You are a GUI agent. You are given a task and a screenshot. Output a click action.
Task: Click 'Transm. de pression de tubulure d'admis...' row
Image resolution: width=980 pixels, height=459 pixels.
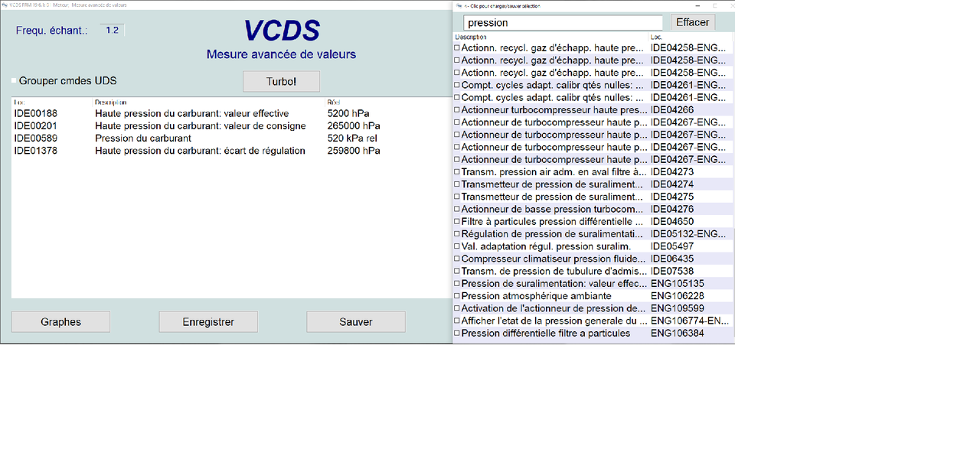click(593, 272)
